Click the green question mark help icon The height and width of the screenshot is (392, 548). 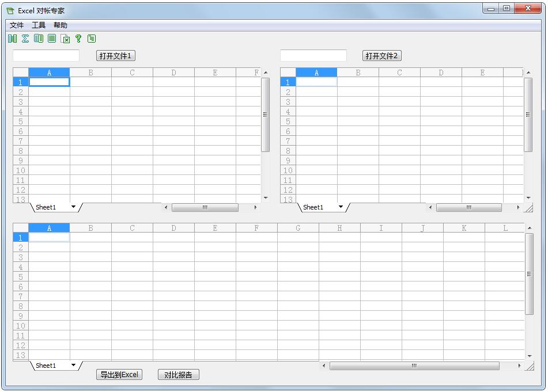[78, 39]
